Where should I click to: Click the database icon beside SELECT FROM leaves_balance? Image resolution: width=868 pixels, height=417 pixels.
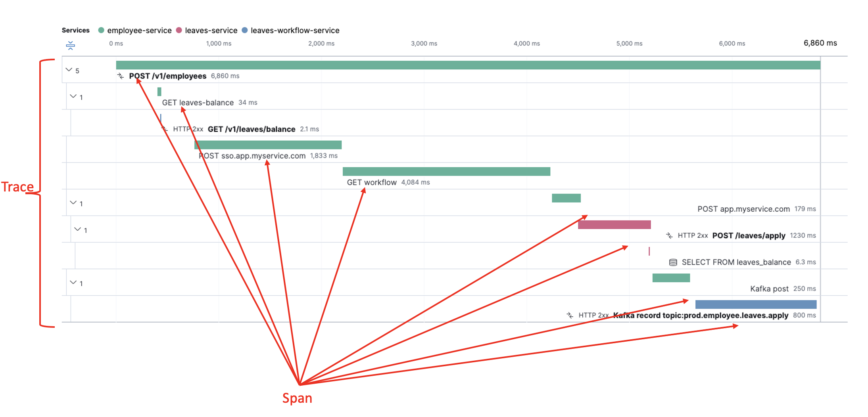click(x=673, y=262)
